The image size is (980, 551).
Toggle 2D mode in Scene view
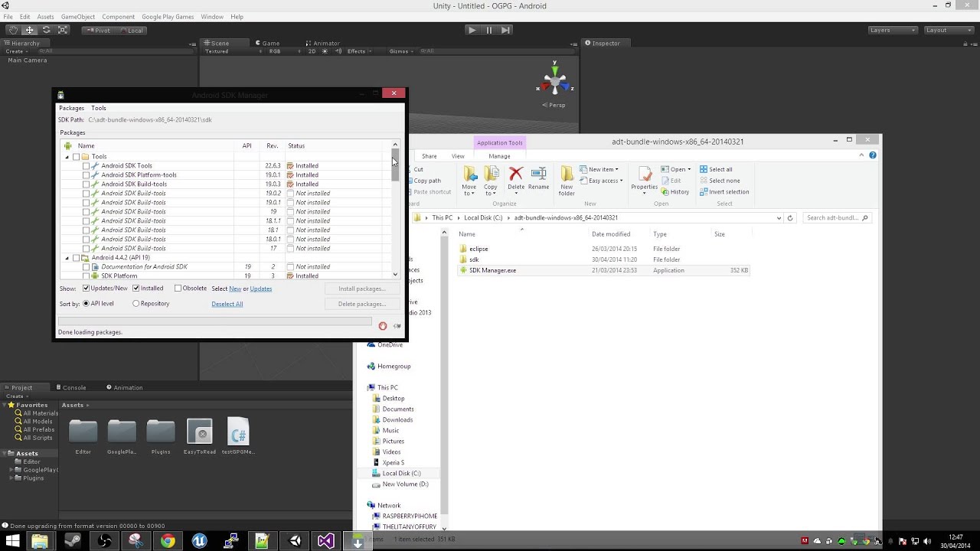click(x=312, y=51)
